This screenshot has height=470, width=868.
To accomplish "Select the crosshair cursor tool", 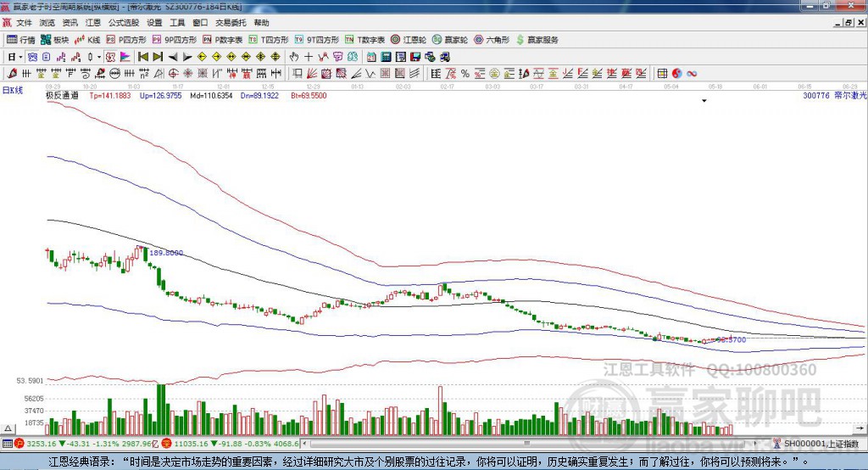I will coord(309,57).
